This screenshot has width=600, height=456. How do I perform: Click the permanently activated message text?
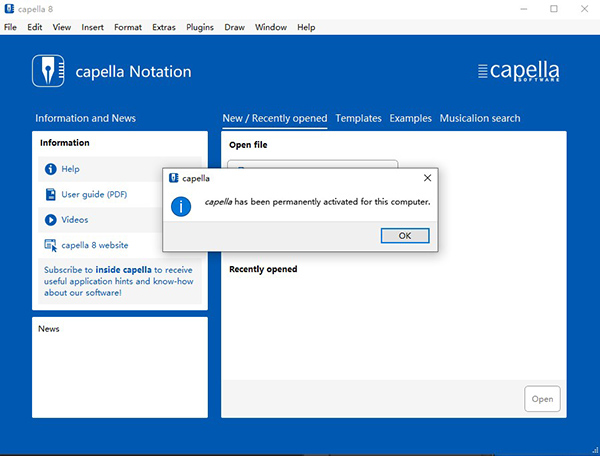click(x=317, y=202)
